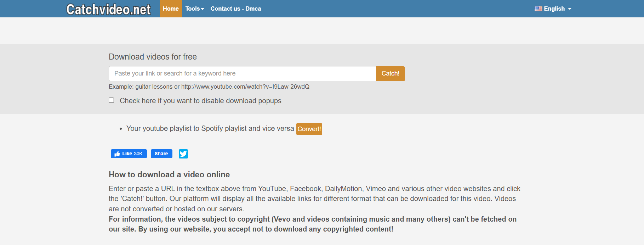644x245 pixels.
Task: Click the Facebook Share button
Action: (x=161, y=154)
